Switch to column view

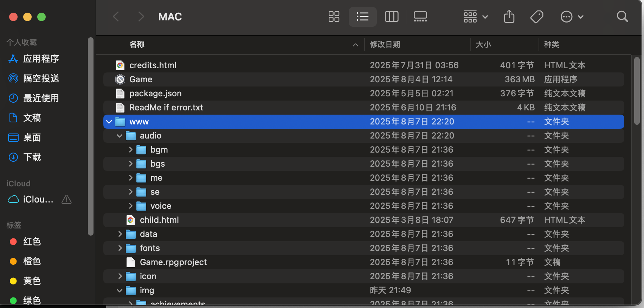click(x=392, y=17)
